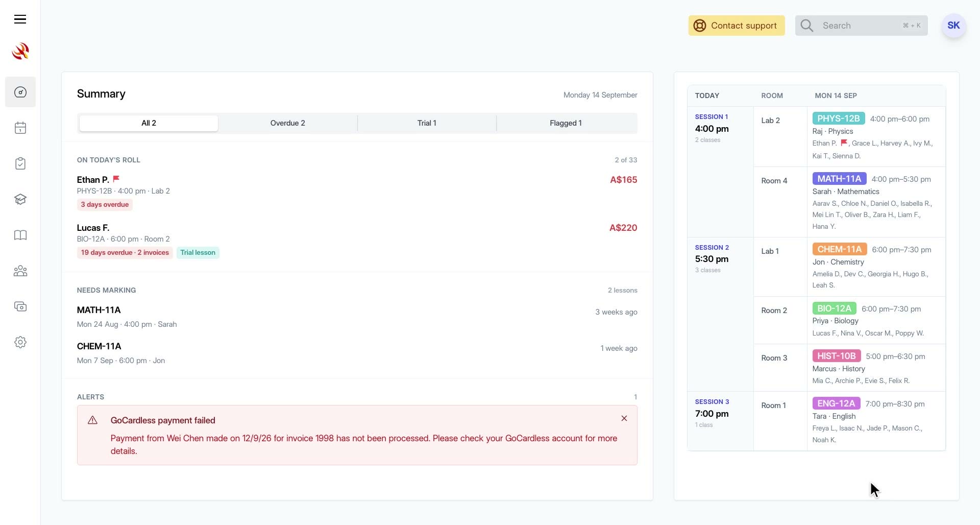Open the settings gear sidebar icon
The height and width of the screenshot is (525, 980).
click(x=20, y=342)
